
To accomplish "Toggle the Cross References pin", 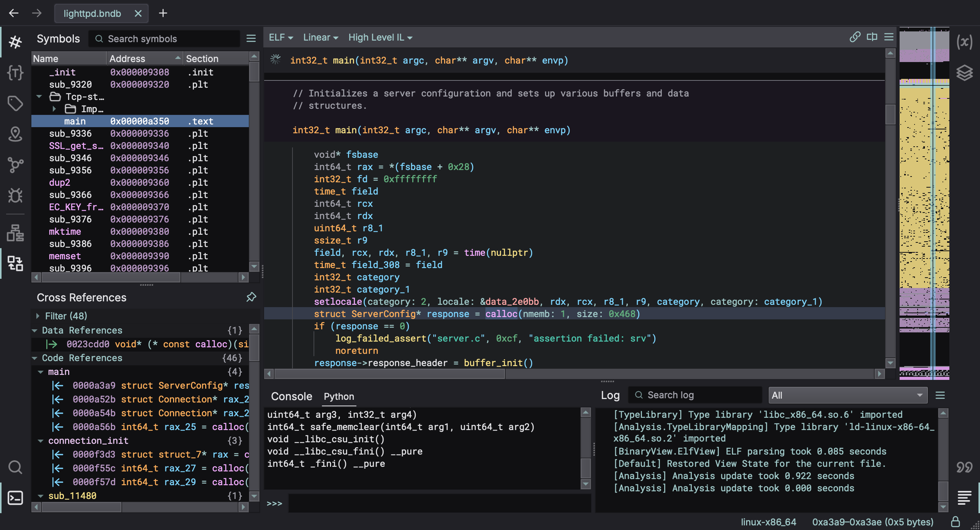I will point(251,297).
